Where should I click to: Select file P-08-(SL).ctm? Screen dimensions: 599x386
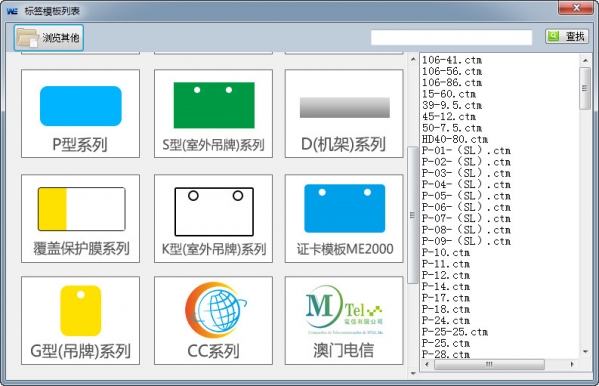click(x=466, y=230)
